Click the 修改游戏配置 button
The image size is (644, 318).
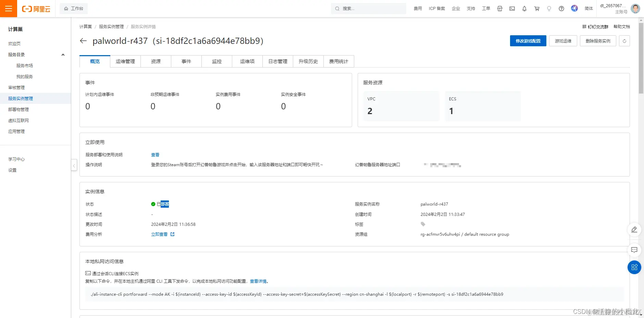coord(528,41)
